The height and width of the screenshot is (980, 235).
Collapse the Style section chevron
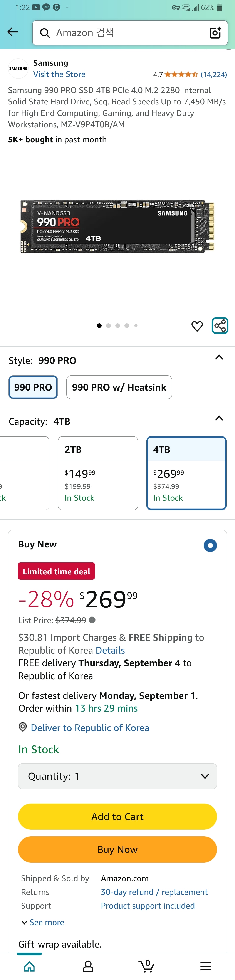click(219, 357)
